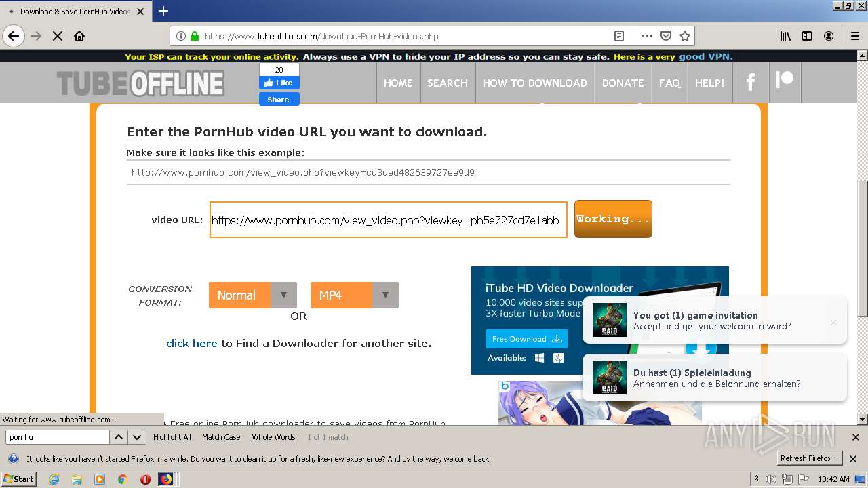Click the Working... button

pyautogui.click(x=613, y=219)
